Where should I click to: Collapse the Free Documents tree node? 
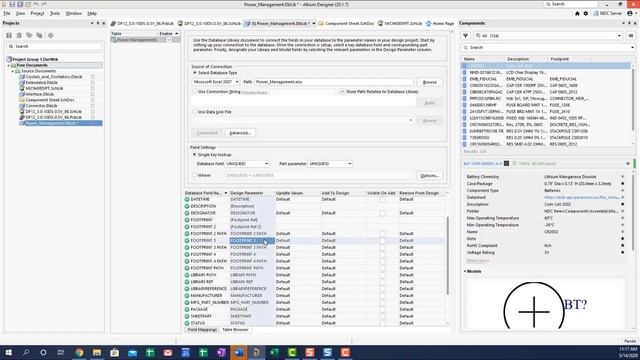[x=9, y=65]
